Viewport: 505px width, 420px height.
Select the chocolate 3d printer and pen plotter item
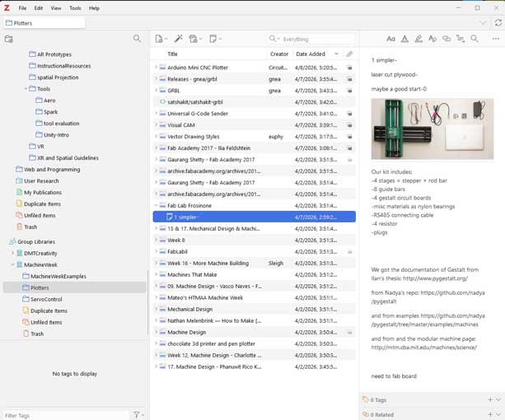pos(254,343)
